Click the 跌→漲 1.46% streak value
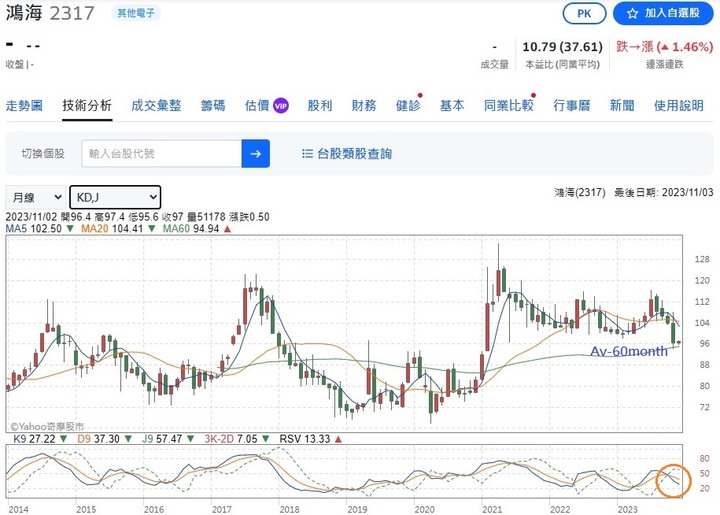This screenshot has height=515, width=720. click(x=664, y=47)
